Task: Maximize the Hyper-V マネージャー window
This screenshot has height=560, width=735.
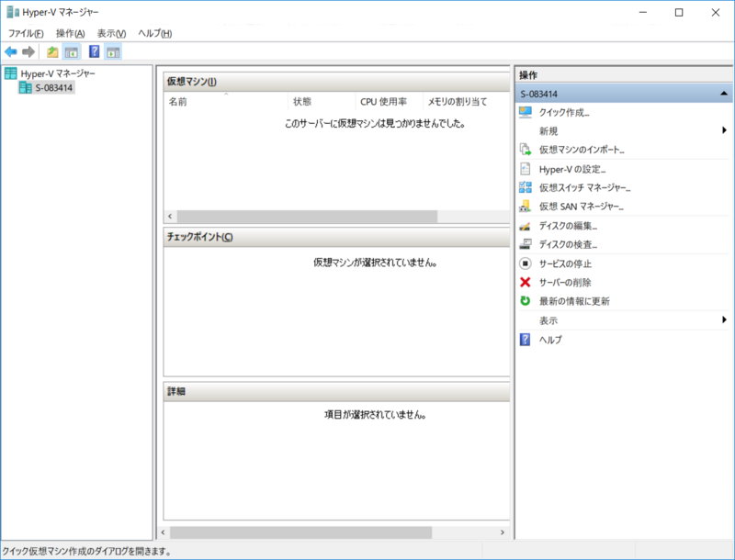Action: point(679,13)
